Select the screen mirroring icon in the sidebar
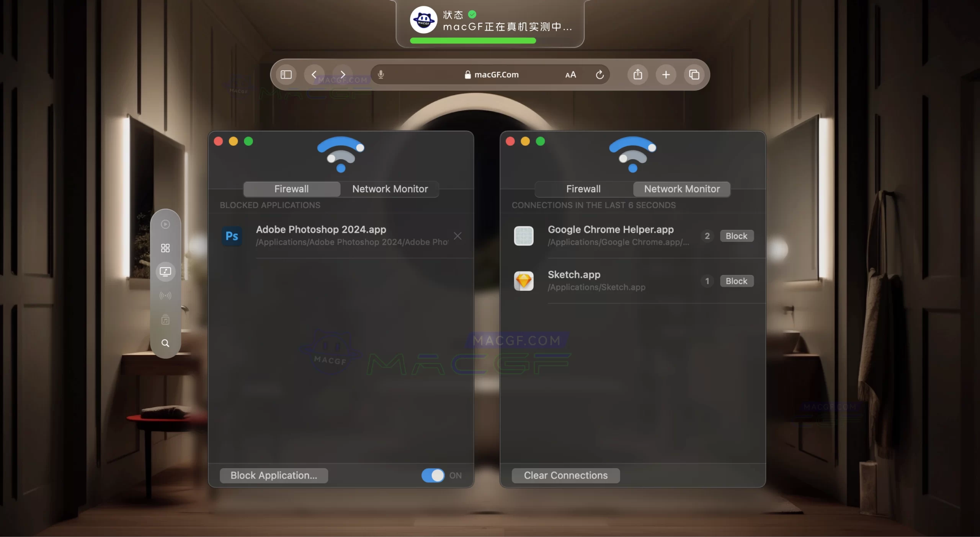Viewport: 980px width, 537px height. coord(165,272)
